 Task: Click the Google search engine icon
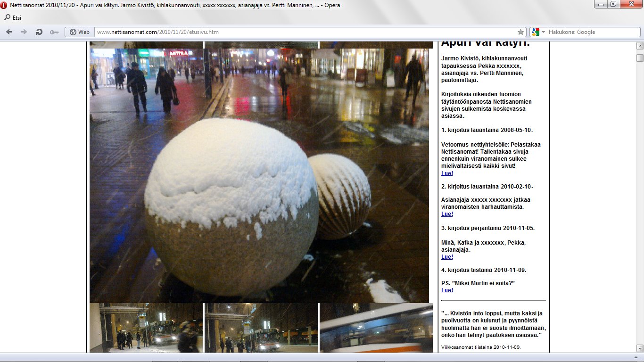(x=535, y=32)
